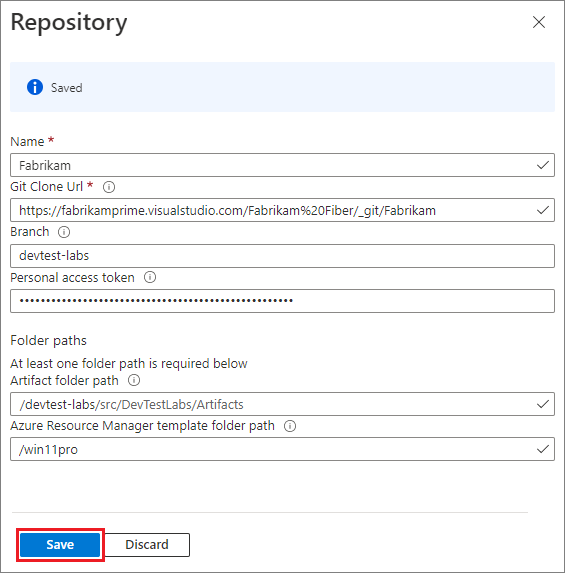
Task: Click the checkmark in the Name field
Action: tap(543, 165)
